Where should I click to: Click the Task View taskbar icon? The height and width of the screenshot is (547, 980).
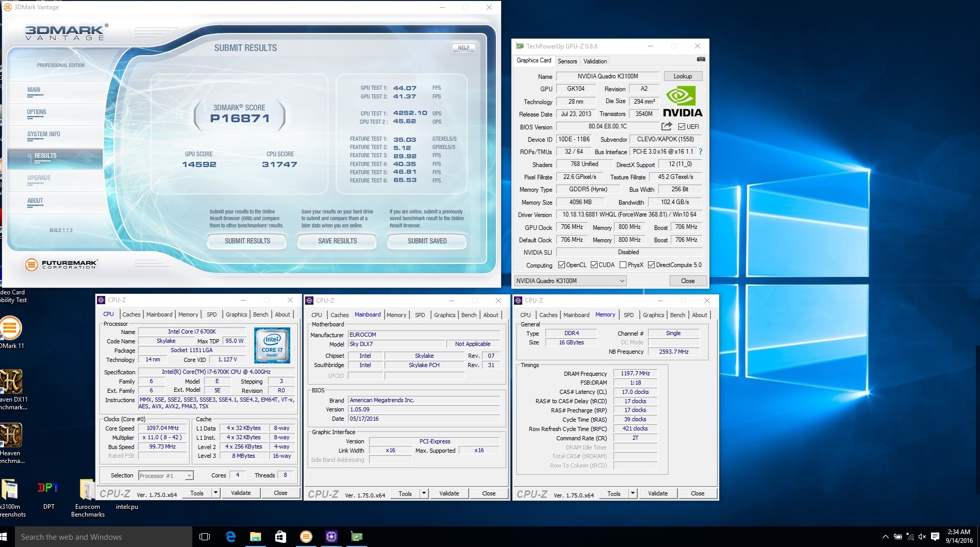pos(205,537)
